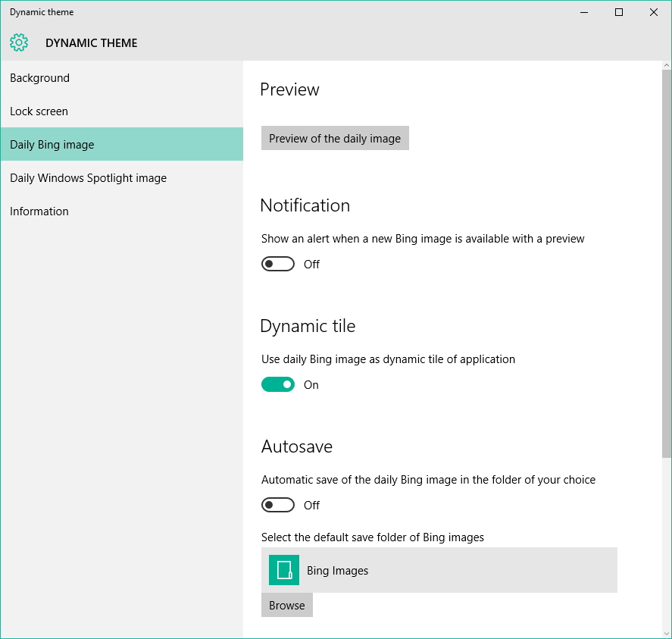The width and height of the screenshot is (672, 639).
Task: Close the Dynamic theme window
Action: click(x=654, y=12)
